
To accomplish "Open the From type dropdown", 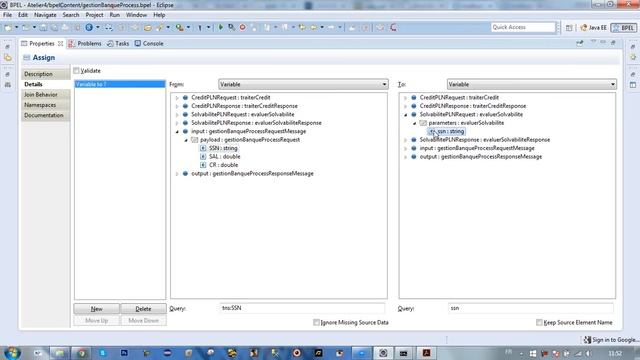I will click(x=303, y=84).
